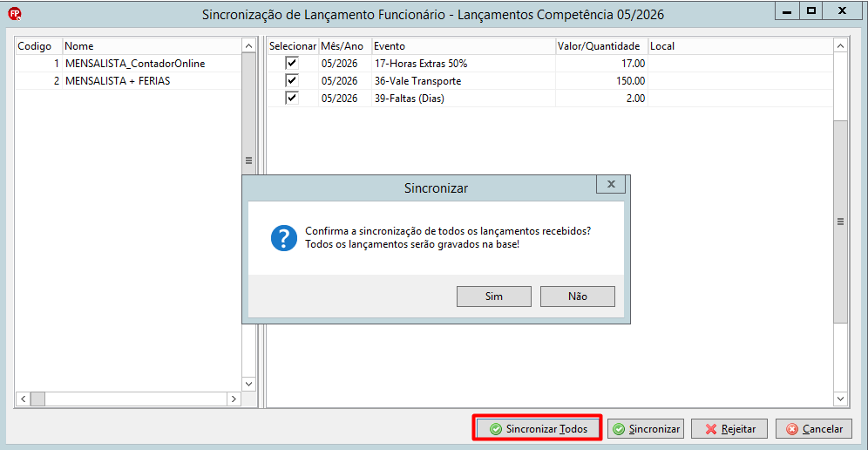Click the red X icon on Rejeitar
Viewport: 868px width, 450px height.
pos(712,429)
